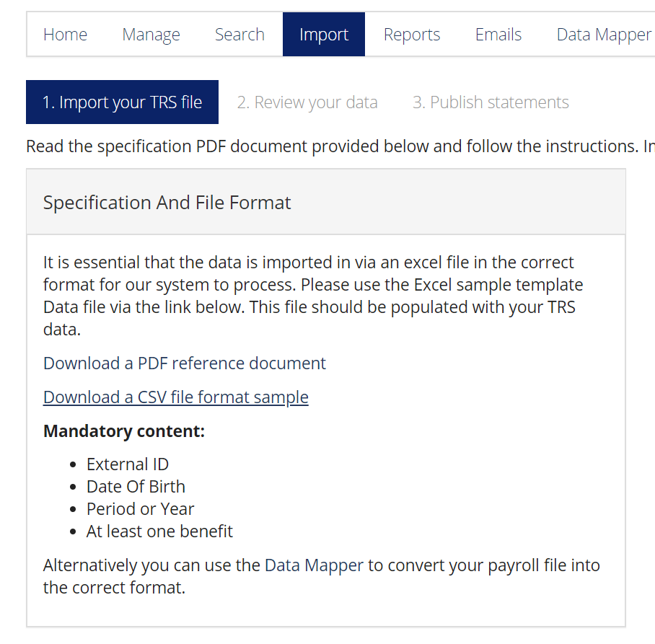Click the At least one benefit bullet

[x=159, y=531]
